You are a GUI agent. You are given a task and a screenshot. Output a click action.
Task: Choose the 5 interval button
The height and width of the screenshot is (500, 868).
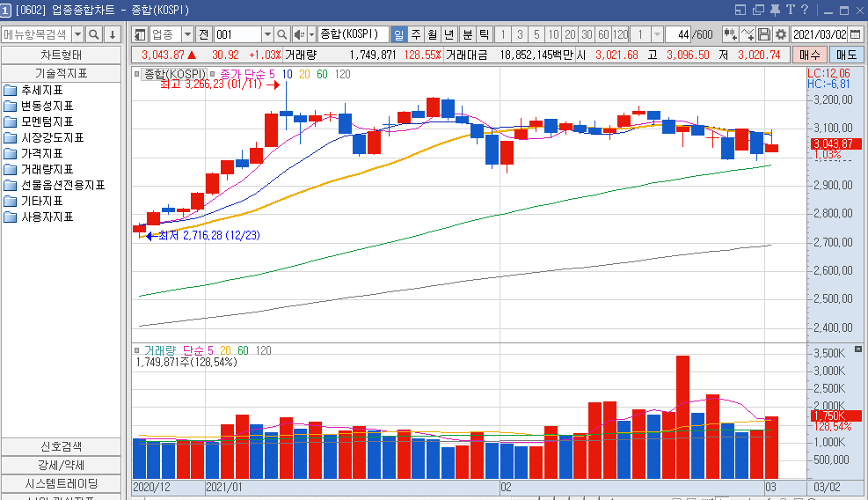(536, 34)
